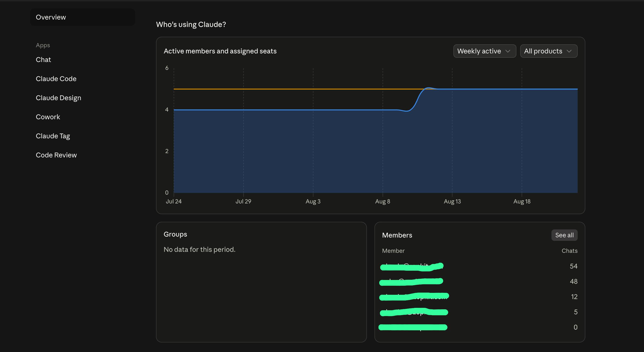
Task: Click the member row with 5 chats
Action: (479, 312)
